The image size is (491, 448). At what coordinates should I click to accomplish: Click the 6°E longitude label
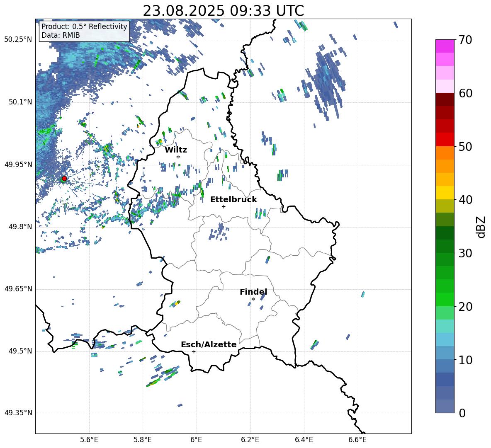(x=196, y=440)
